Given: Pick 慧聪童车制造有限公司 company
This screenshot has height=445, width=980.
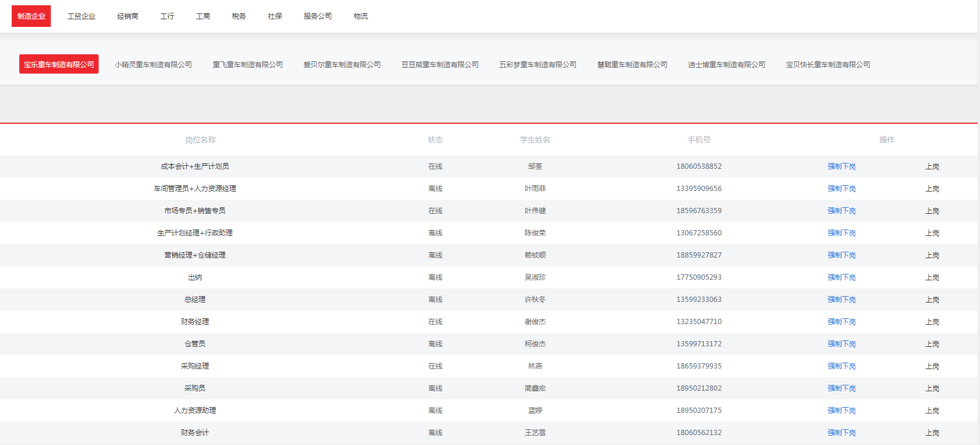Looking at the screenshot, I should pyautogui.click(x=632, y=64).
